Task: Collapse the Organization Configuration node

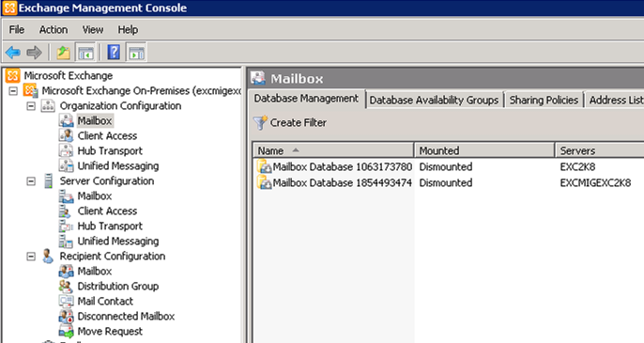Action: (x=31, y=106)
